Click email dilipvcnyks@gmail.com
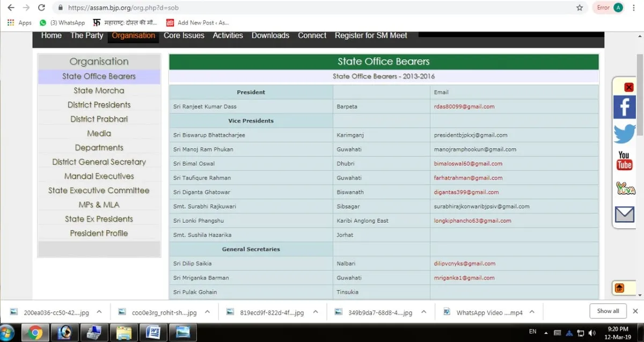Viewport: 644px width, 342px height. click(465, 264)
